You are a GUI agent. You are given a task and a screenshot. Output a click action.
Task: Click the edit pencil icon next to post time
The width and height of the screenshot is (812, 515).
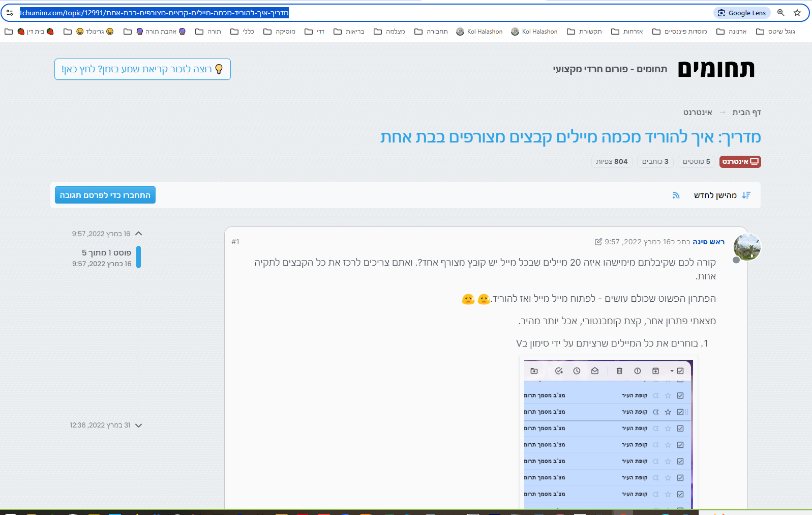pos(598,242)
